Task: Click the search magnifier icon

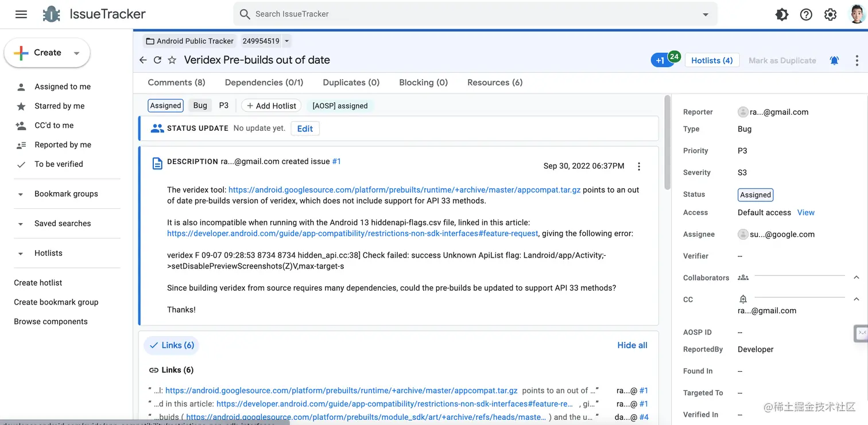Action: pos(245,14)
